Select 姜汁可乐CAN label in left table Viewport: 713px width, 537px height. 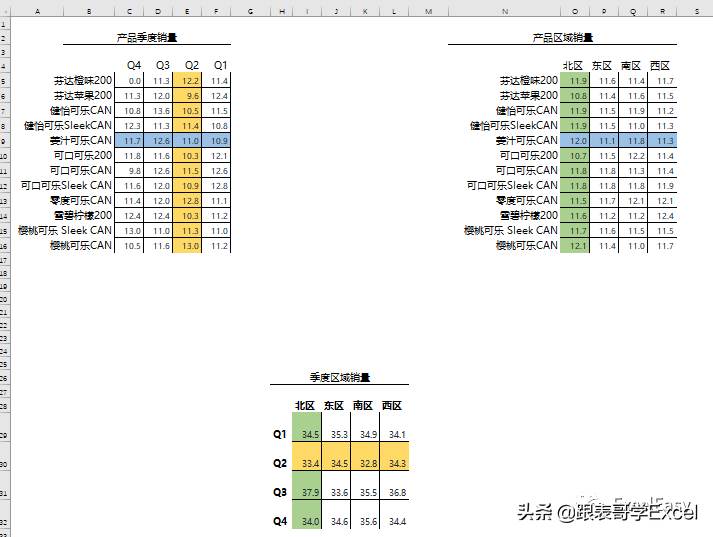80,141
